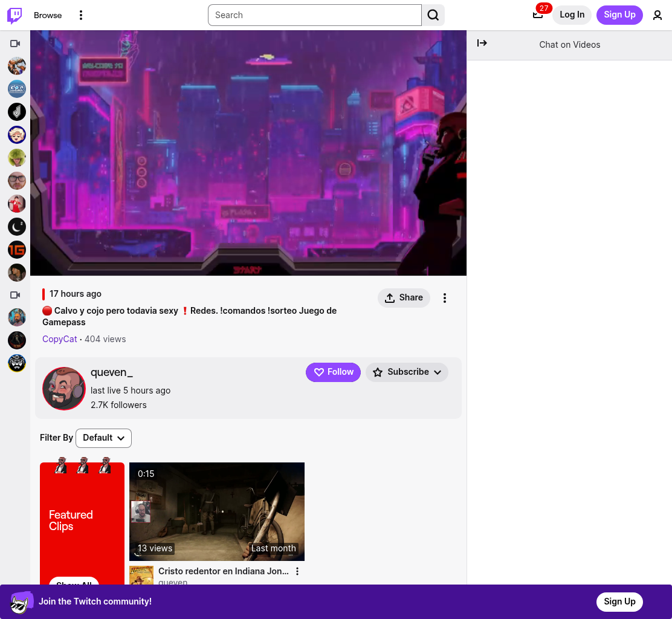This screenshot has height=619, width=672.
Task: Follow the queven_ channel
Action: click(x=333, y=372)
